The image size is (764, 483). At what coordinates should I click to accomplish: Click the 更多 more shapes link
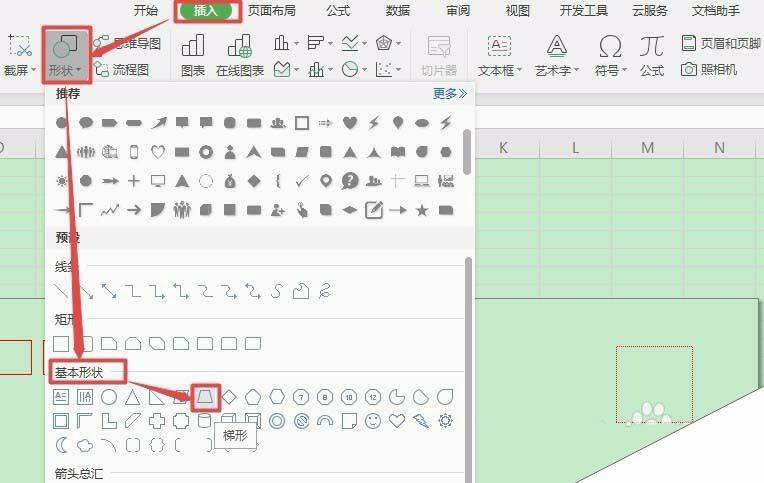pyautogui.click(x=450, y=93)
